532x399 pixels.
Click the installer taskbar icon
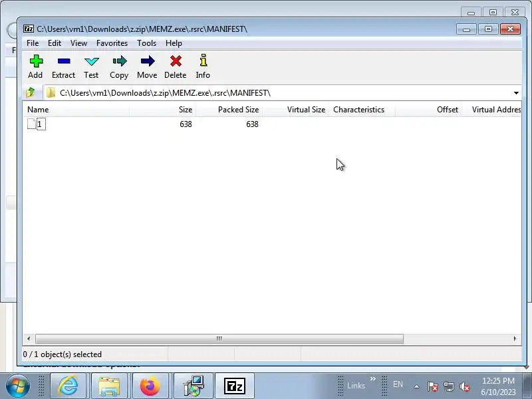(x=194, y=386)
